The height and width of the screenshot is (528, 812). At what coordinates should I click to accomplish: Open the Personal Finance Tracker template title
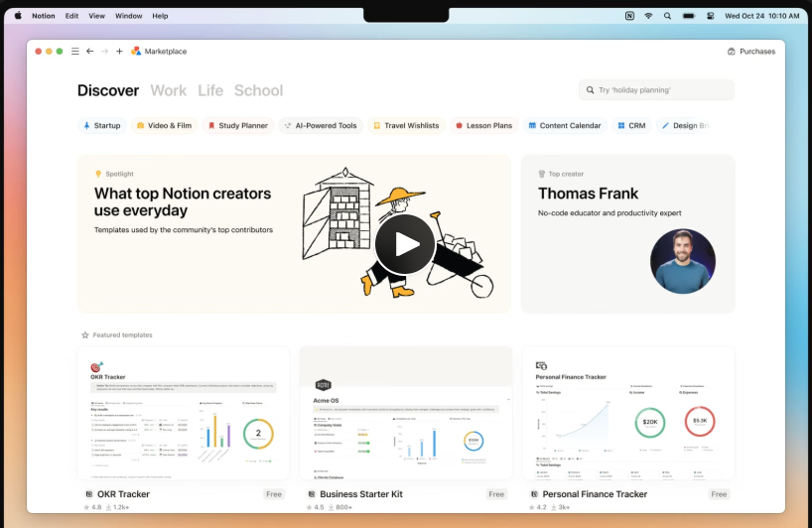(x=595, y=494)
